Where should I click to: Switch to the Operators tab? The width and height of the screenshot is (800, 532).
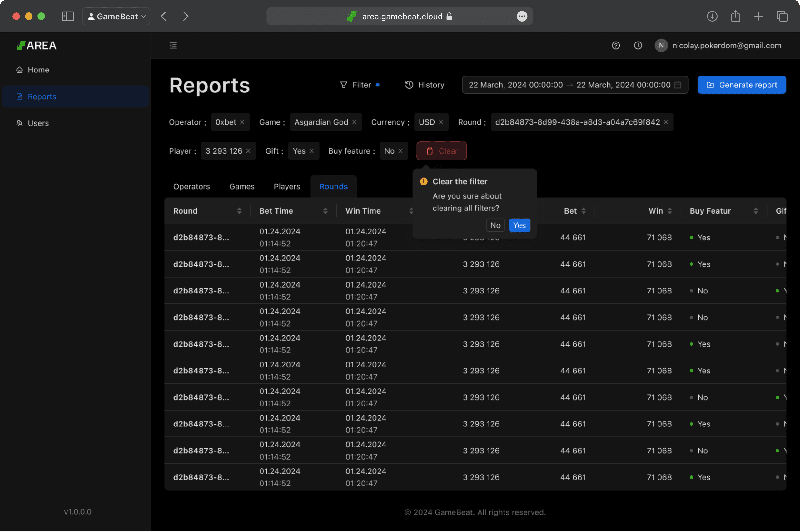(191, 186)
